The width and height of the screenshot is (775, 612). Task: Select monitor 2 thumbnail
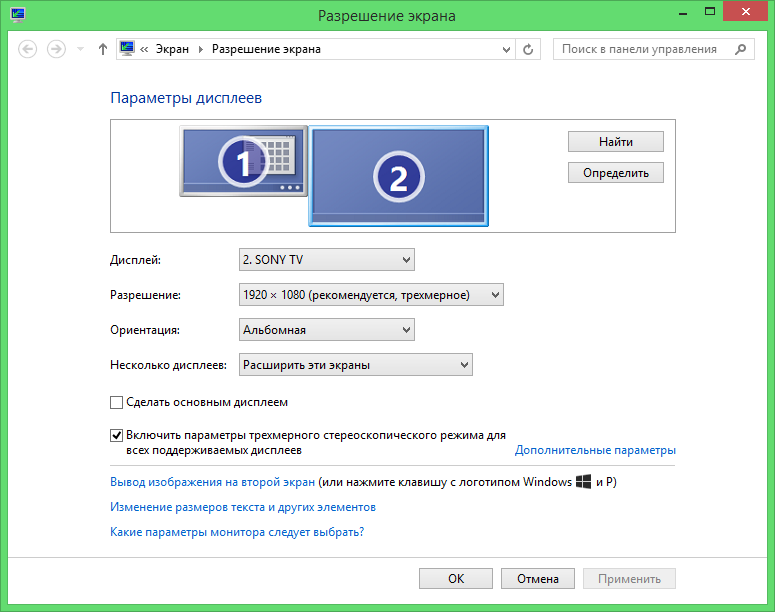pyautogui.click(x=398, y=176)
